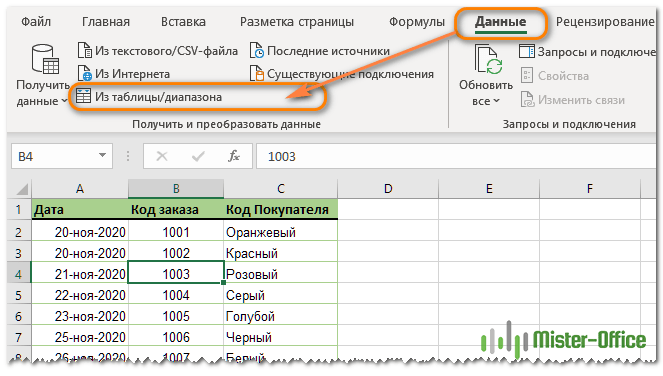Click the ribbon Запросы и подключения label
This screenshot has width=663, height=376.
(x=596, y=52)
